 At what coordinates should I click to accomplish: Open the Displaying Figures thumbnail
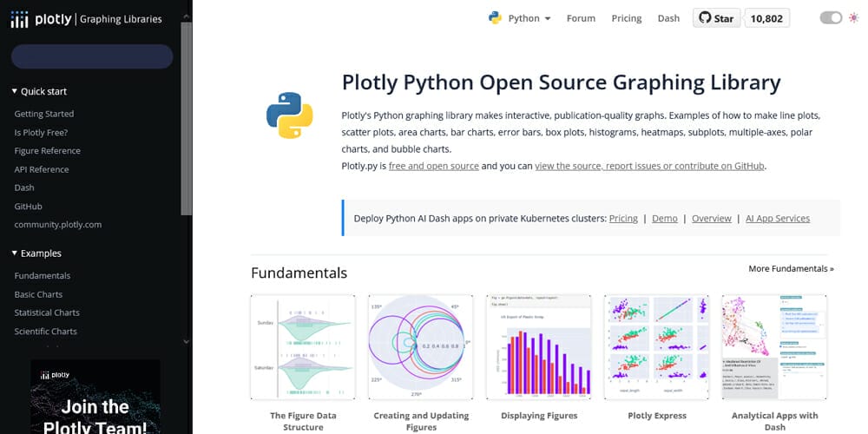click(539, 347)
